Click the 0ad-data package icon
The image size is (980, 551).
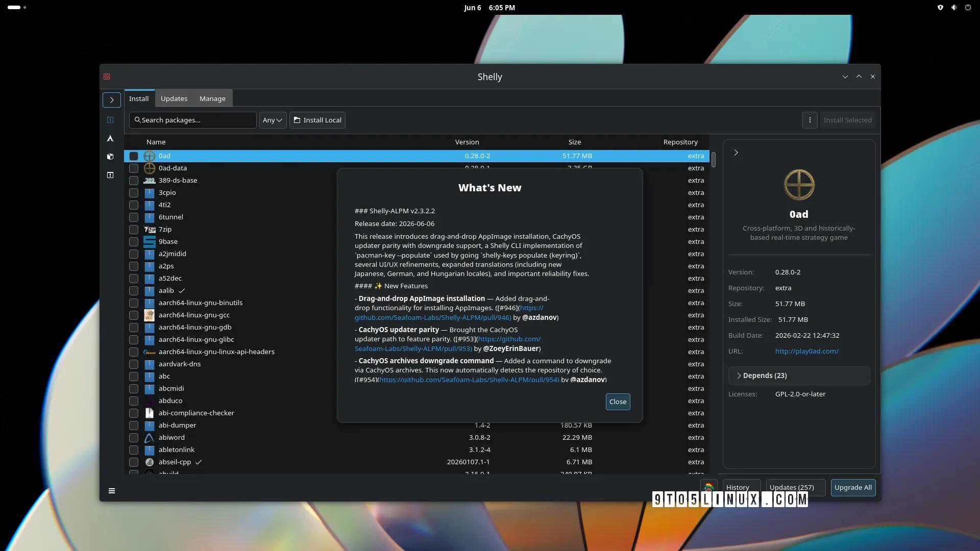click(x=149, y=168)
